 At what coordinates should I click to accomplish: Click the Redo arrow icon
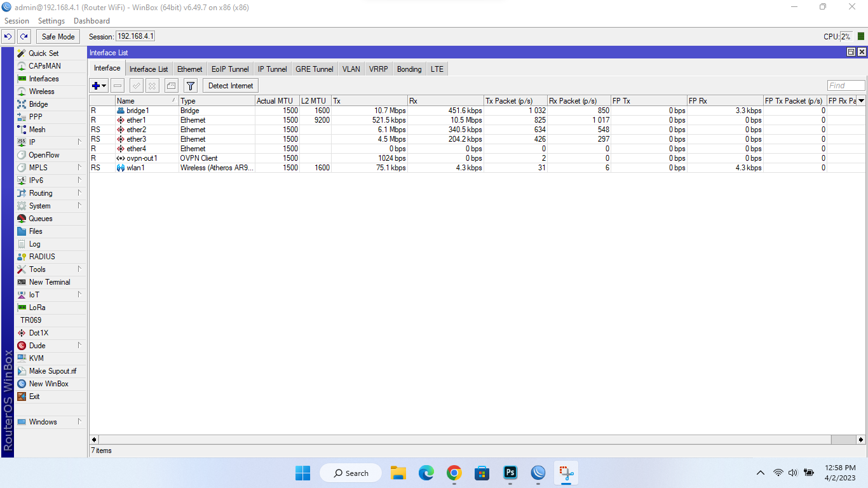(x=24, y=37)
